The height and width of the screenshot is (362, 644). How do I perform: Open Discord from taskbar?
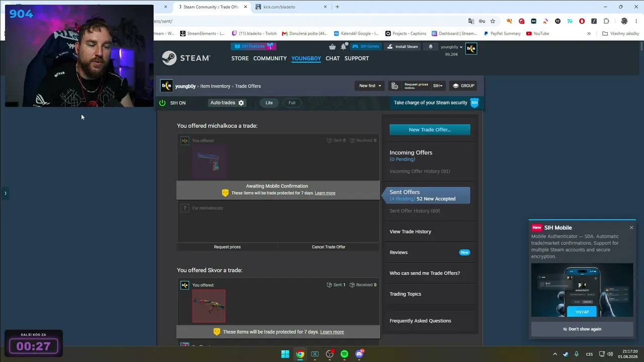pyautogui.click(x=359, y=354)
